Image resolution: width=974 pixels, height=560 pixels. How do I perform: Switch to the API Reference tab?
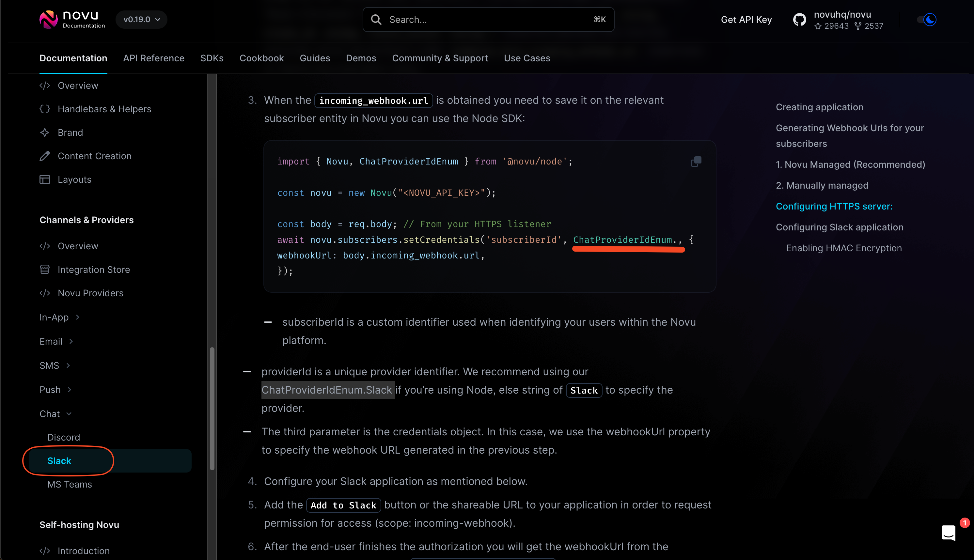(153, 58)
